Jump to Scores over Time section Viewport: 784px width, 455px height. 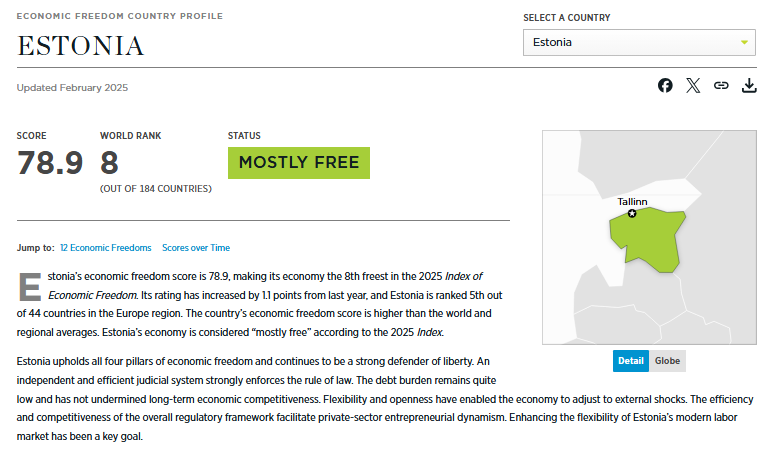pos(196,248)
